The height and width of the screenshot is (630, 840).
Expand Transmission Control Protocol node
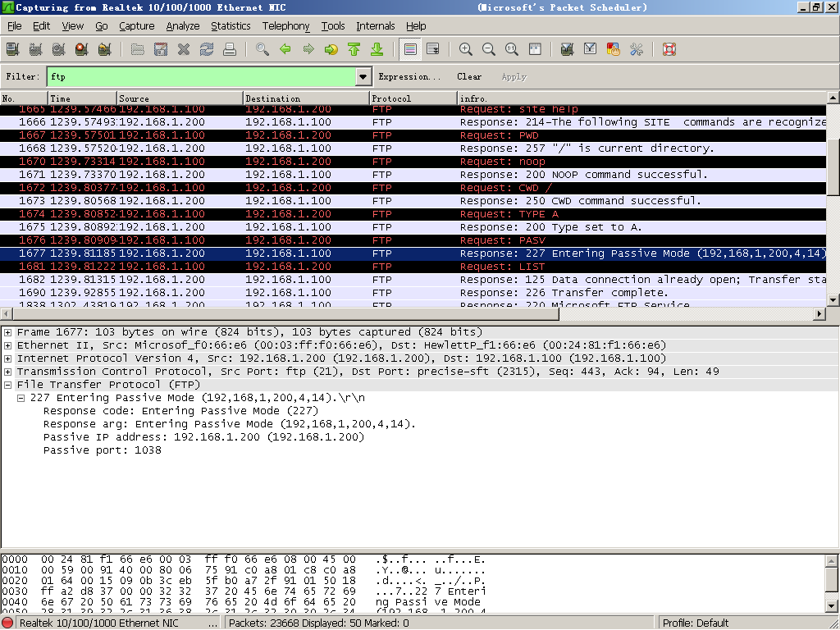coord(8,372)
